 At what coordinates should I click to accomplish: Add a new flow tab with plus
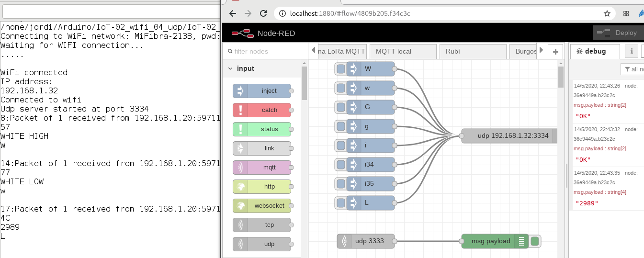click(555, 52)
